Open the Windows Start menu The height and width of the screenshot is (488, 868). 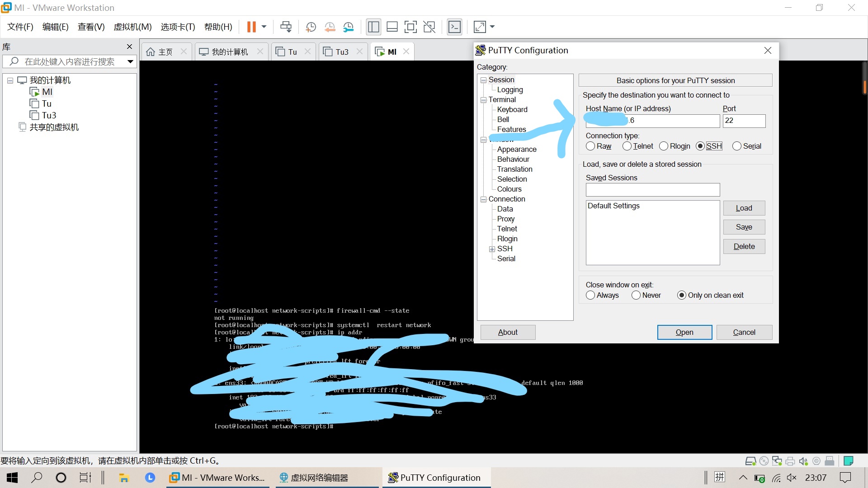(x=12, y=478)
